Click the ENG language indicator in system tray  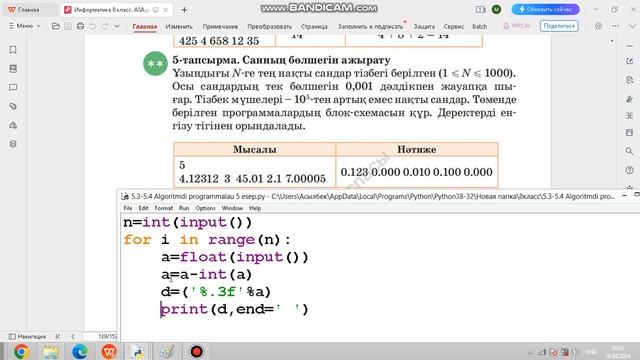[x=591, y=352]
